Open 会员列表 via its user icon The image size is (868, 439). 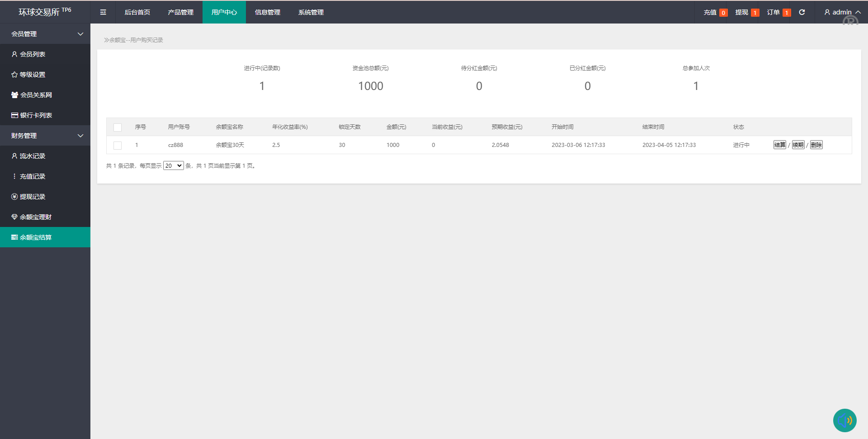pos(14,54)
